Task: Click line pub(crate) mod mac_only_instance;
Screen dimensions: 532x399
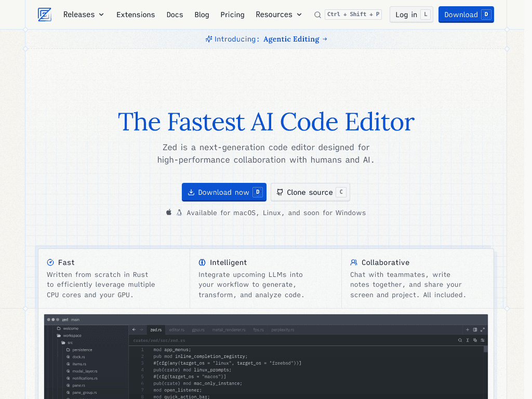Action: click(197, 383)
